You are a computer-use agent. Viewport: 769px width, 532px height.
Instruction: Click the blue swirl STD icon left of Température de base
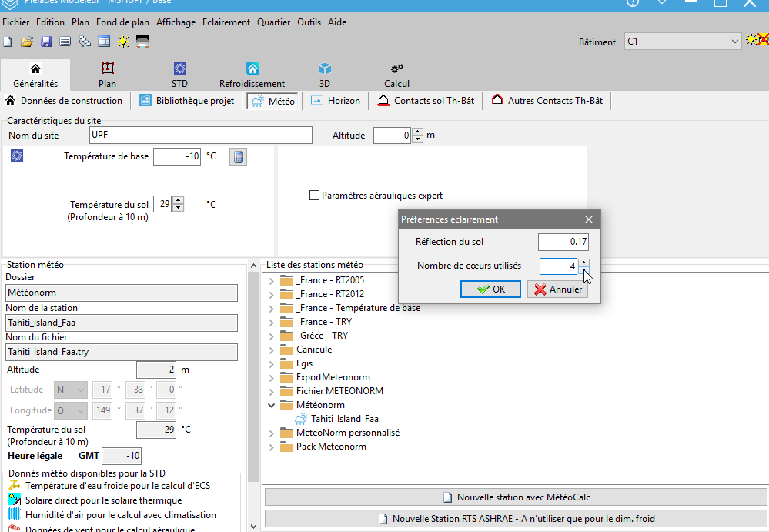[x=17, y=156]
